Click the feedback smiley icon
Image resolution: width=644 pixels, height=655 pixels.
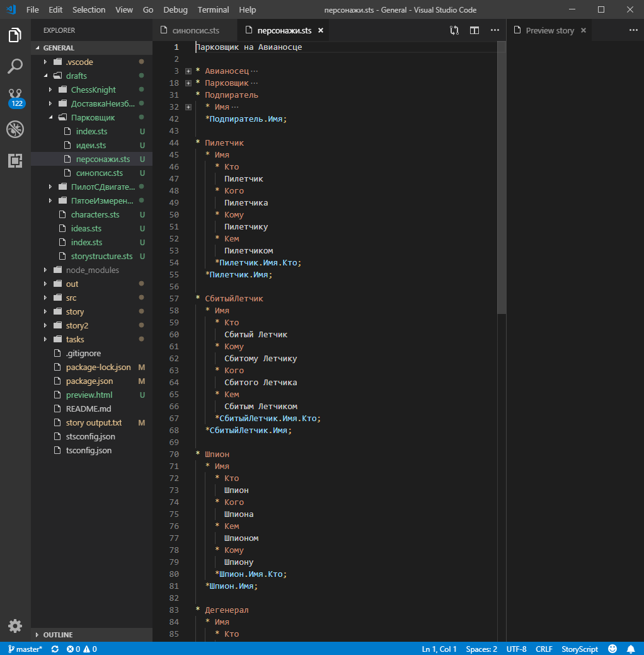[612, 649]
